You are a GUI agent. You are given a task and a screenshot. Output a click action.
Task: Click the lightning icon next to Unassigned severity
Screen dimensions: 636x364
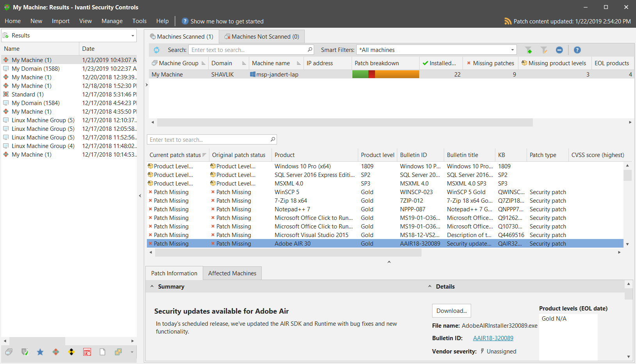click(482, 351)
